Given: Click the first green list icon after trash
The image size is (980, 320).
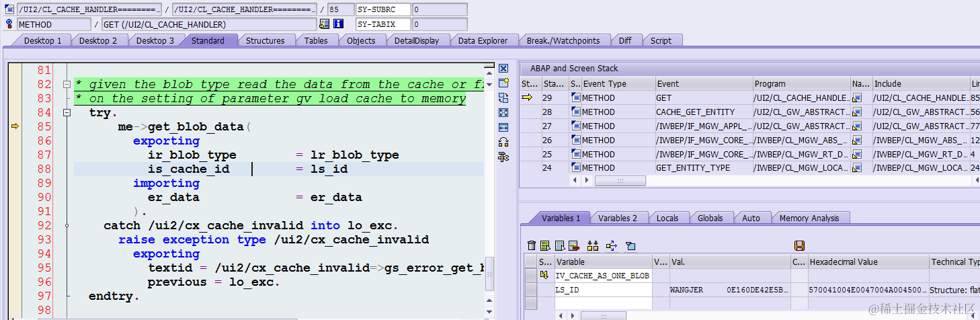Looking at the screenshot, I should [545, 246].
